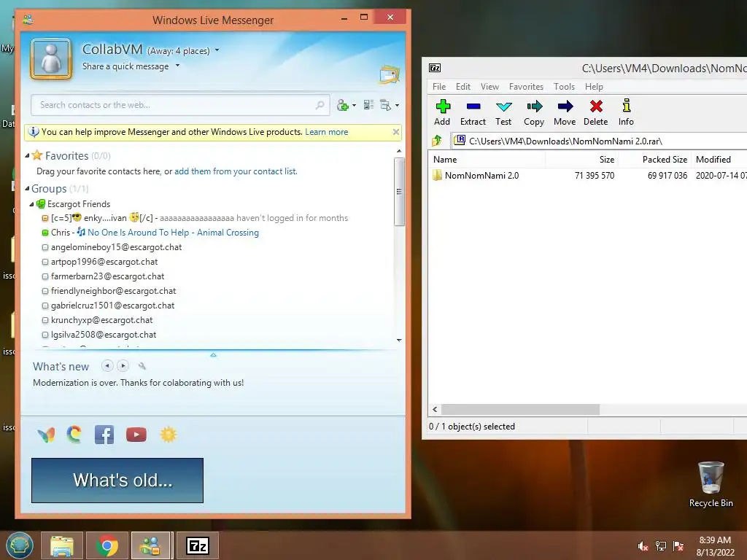747x560 pixels.
Task: Click the Learn more link
Action: (x=326, y=132)
